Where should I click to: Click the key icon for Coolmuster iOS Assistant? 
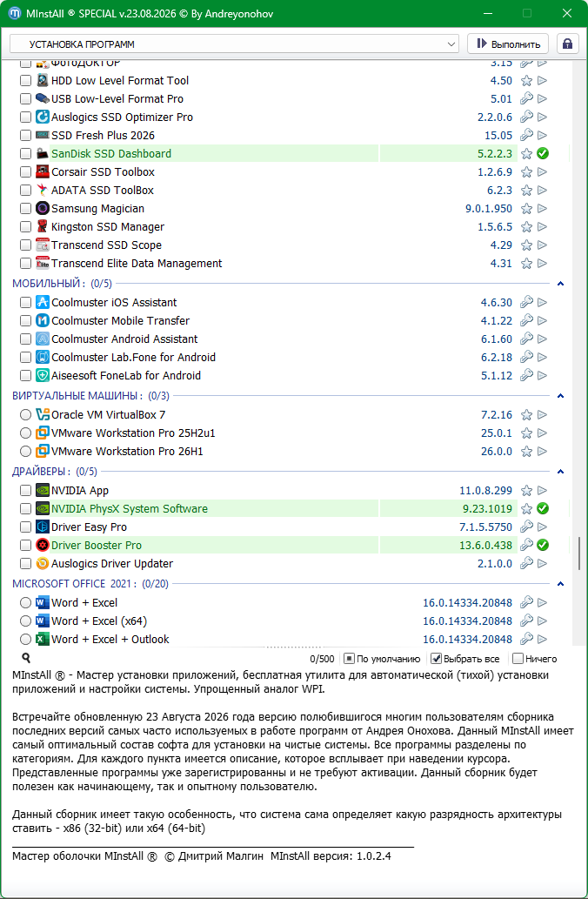(526, 302)
